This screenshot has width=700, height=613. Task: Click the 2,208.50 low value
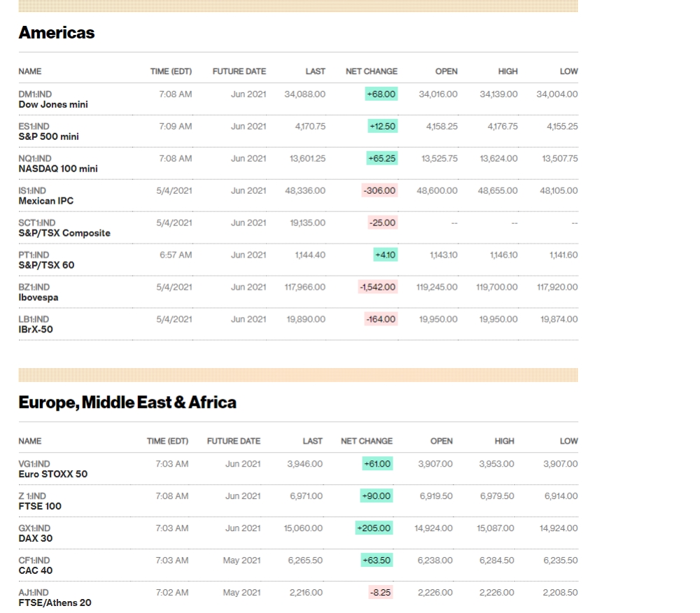coord(560,592)
